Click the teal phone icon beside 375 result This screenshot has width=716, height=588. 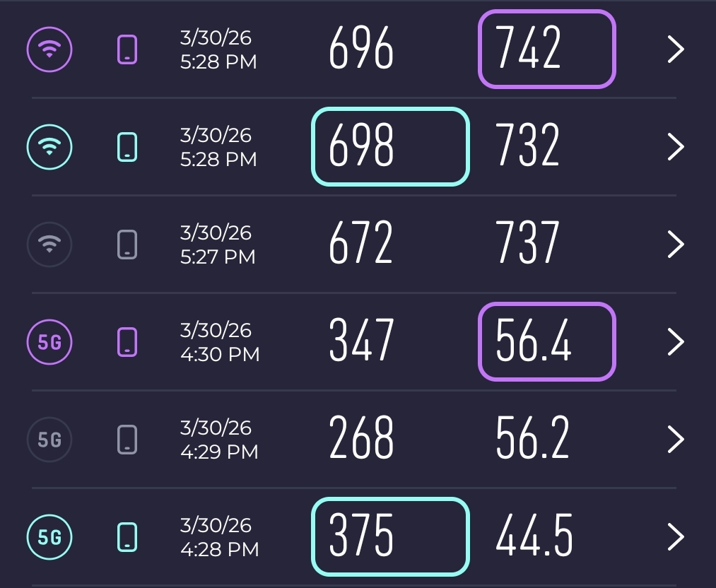[127, 537]
